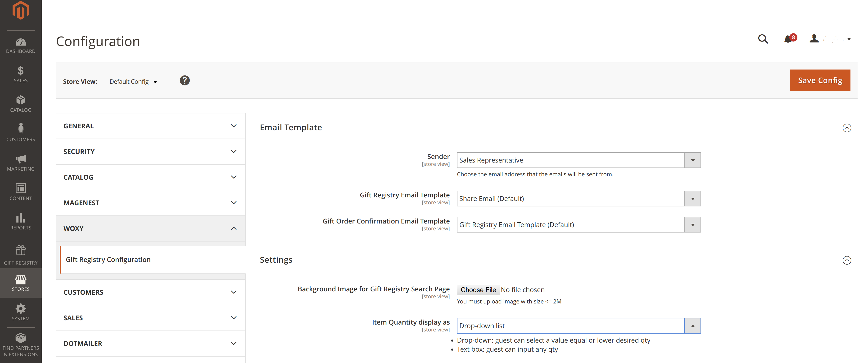868x363 pixels.
Task: Open Item Quantity display as dropdown
Action: (x=578, y=326)
